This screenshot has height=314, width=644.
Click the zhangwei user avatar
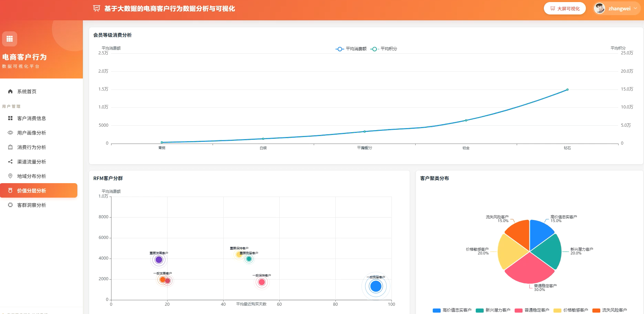[x=600, y=8]
